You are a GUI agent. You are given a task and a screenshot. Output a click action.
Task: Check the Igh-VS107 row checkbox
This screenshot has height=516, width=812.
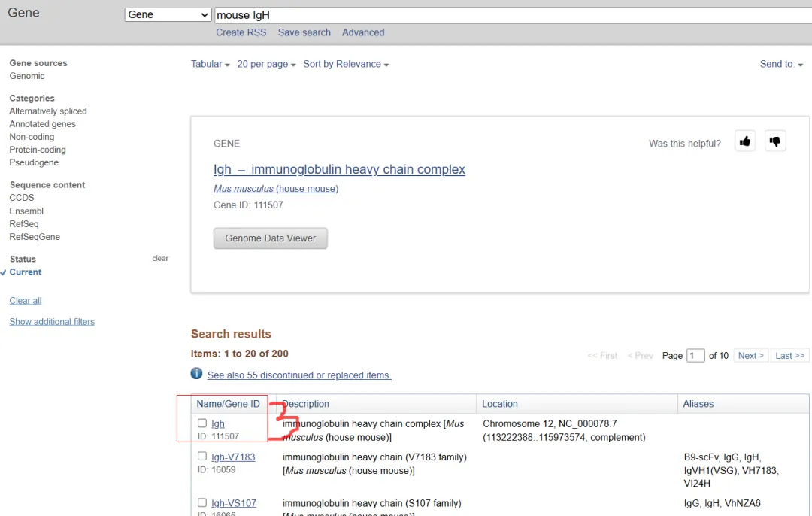pos(202,502)
